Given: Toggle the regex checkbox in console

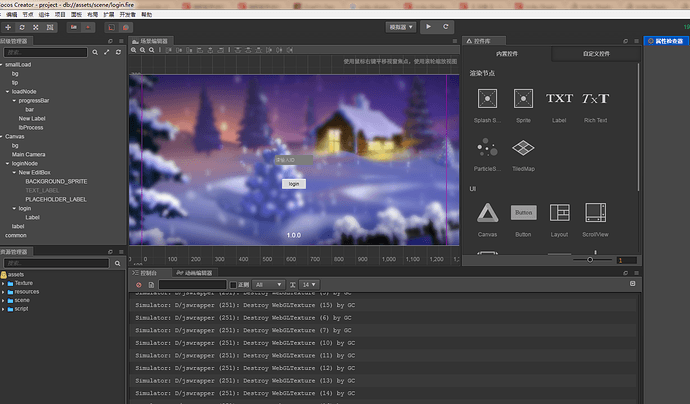Looking at the screenshot, I should pos(233,285).
